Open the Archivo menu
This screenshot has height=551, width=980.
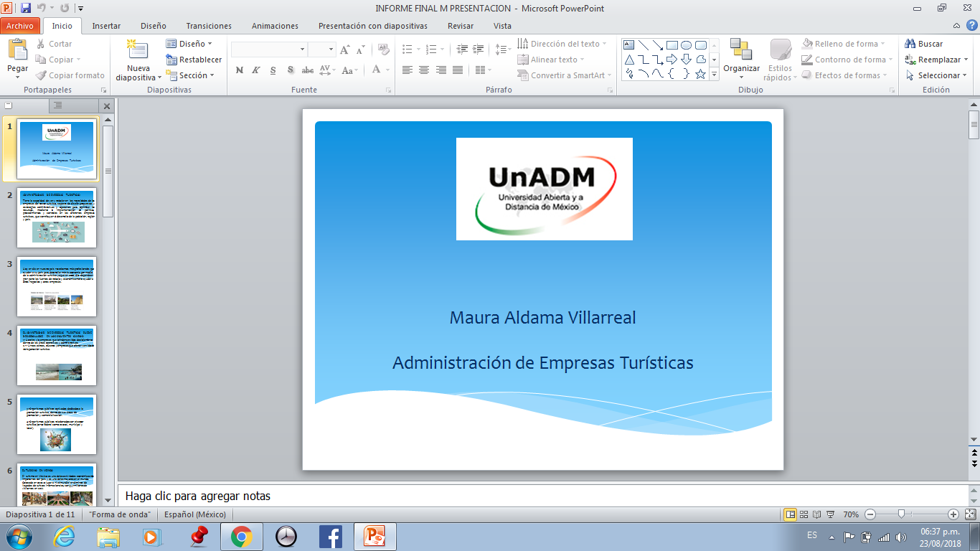[22, 25]
